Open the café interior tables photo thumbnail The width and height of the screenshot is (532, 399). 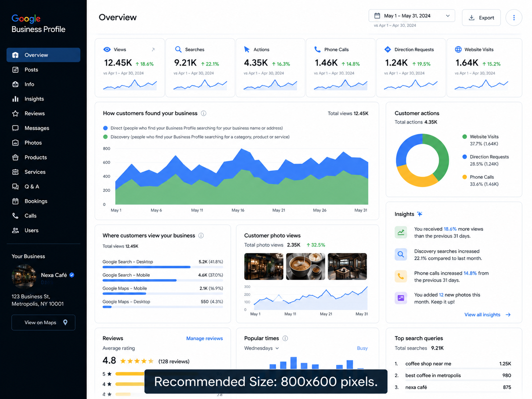click(x=347, y=266)
